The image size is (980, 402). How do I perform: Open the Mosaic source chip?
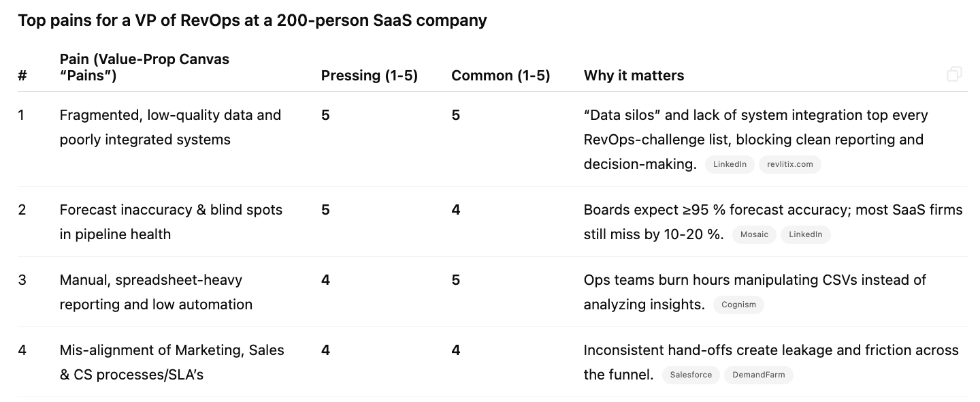[754, 234]
